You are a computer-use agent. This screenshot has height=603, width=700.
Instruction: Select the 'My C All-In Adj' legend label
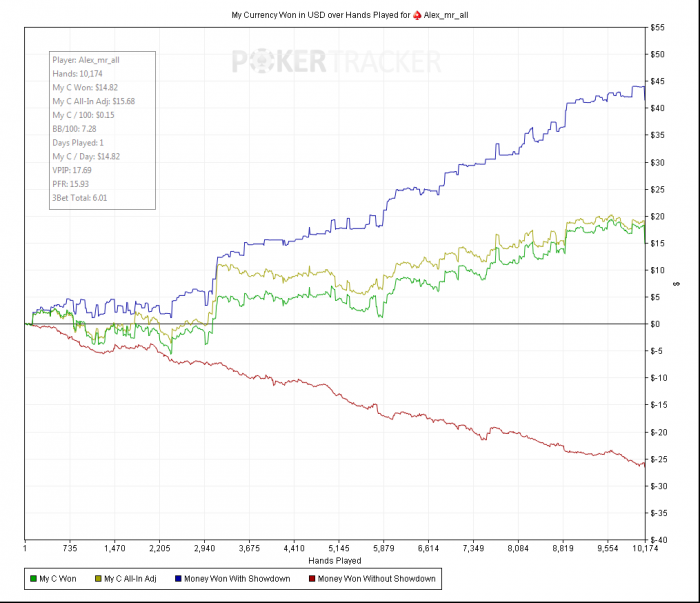click(130, 579)
